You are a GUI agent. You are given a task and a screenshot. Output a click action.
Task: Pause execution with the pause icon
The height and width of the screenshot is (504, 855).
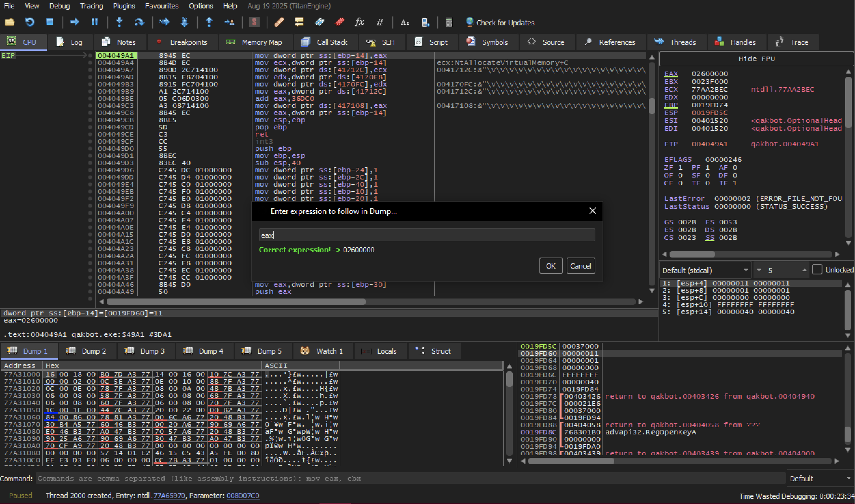tap(94, 22)
